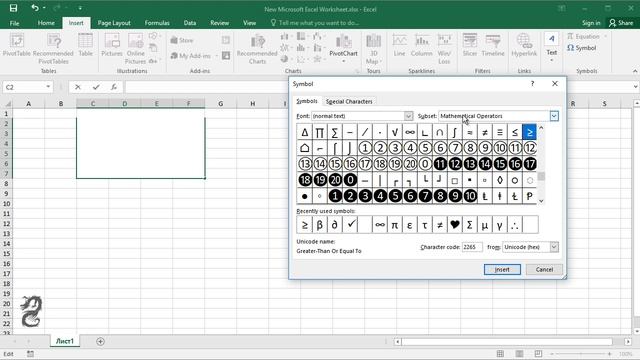Select the square root symbol in grid

pyautogui.click(x=395, y=132)
